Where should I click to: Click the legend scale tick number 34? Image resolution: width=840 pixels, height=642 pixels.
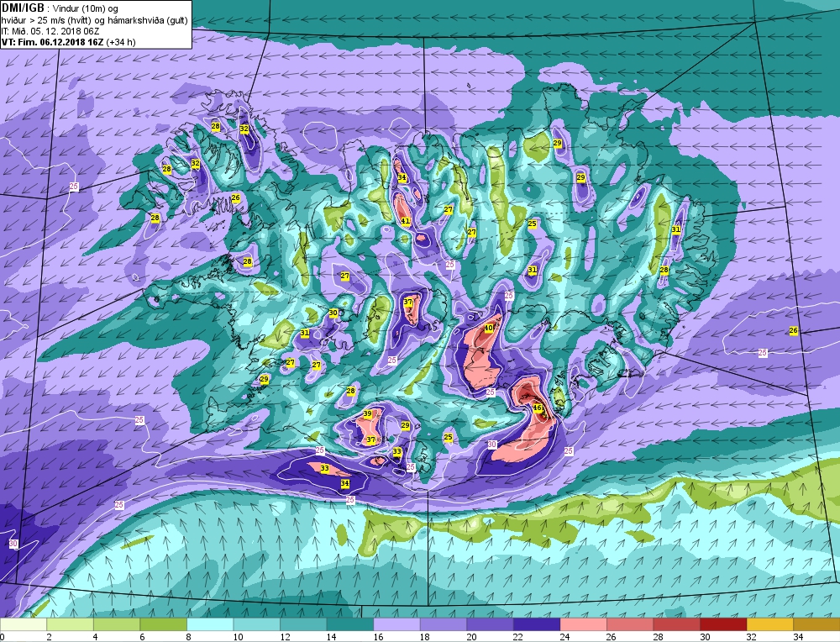point(798,637)
